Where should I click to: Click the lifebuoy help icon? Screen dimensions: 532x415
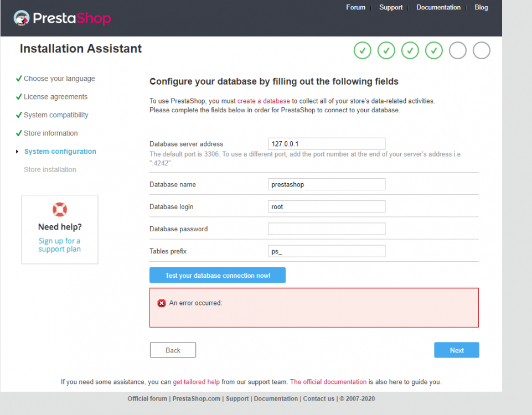(x=59, y=209)
